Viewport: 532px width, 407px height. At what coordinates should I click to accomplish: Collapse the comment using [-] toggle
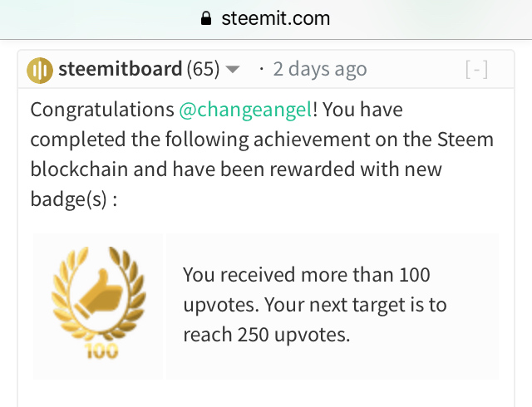click(476, 70)
